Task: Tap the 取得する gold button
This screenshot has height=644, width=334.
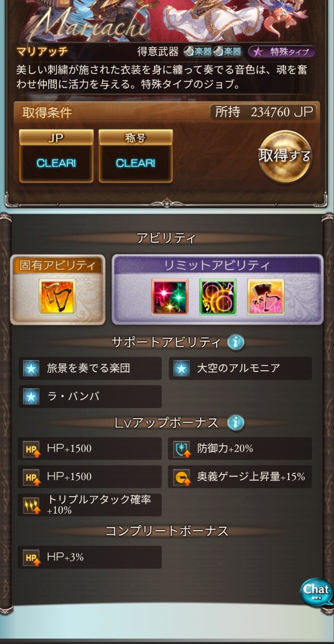Action: (x=285, y=156)
